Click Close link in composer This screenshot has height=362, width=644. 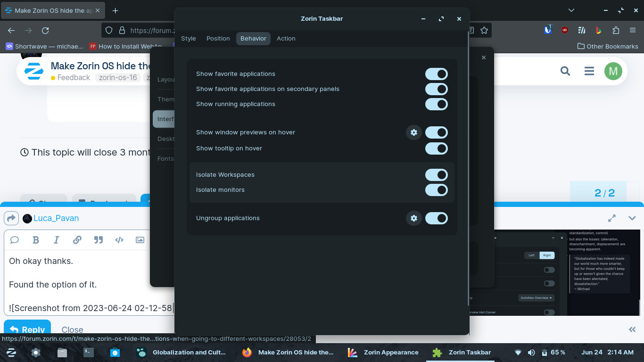(x=72, y=329)
